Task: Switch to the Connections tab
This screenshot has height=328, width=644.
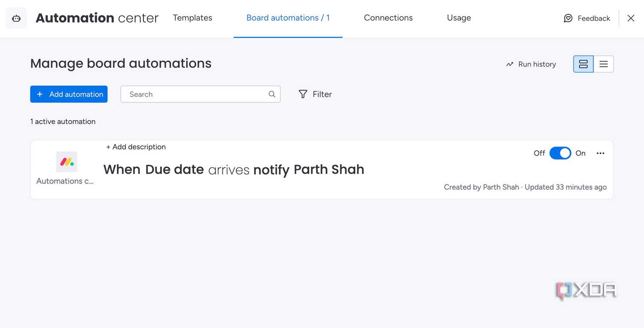Action: (388, 18)
